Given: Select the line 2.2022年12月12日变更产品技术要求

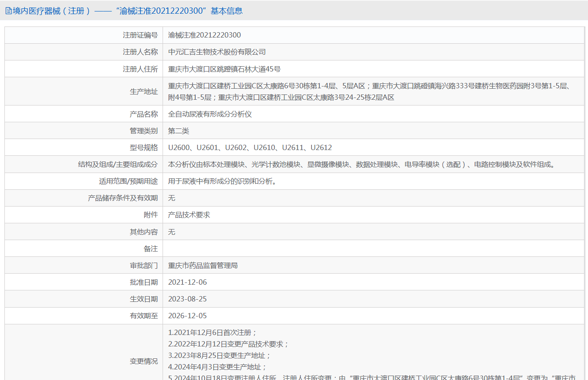Looking at the screenshot, I should pyautogui.click(x=228, y=344).
